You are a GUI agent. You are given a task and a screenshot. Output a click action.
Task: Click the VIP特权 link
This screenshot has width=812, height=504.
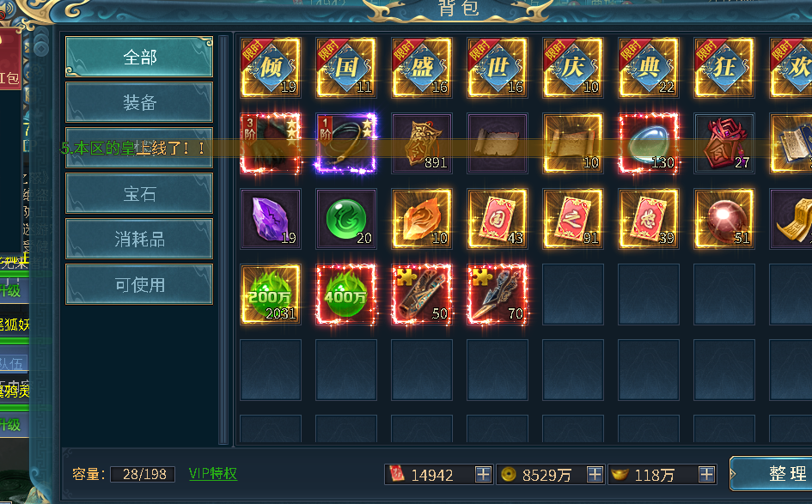[213, 473]
